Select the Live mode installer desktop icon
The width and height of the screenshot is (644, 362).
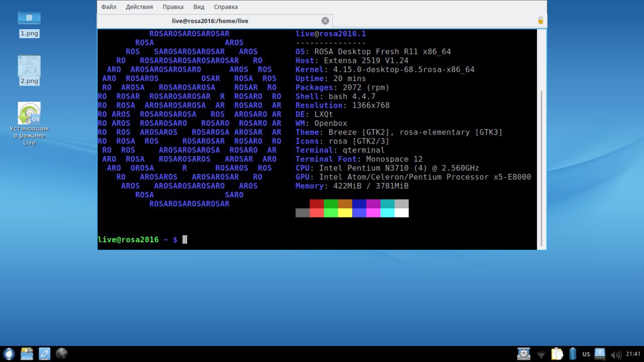coord(29,124)
